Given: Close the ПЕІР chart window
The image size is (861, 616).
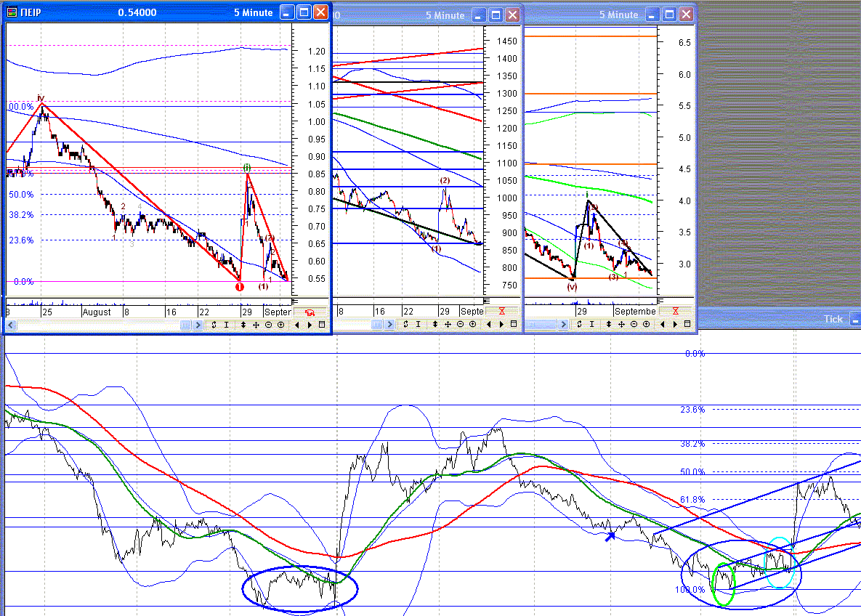Looking at the screenshot, I should (320, 12).
